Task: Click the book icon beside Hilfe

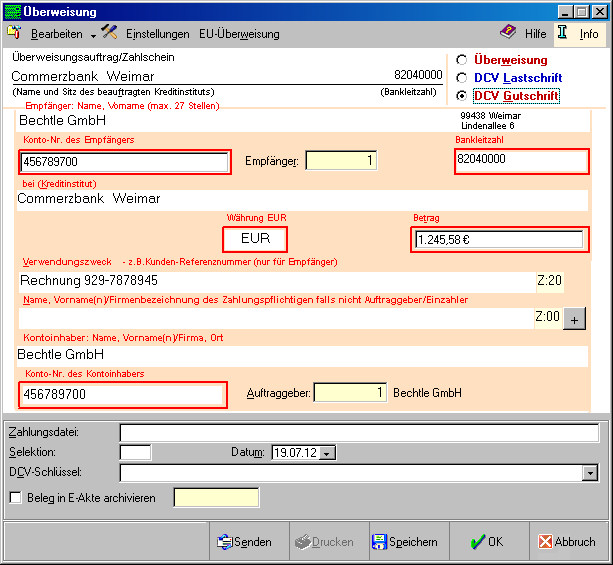Action: click(x=508, y=33)
